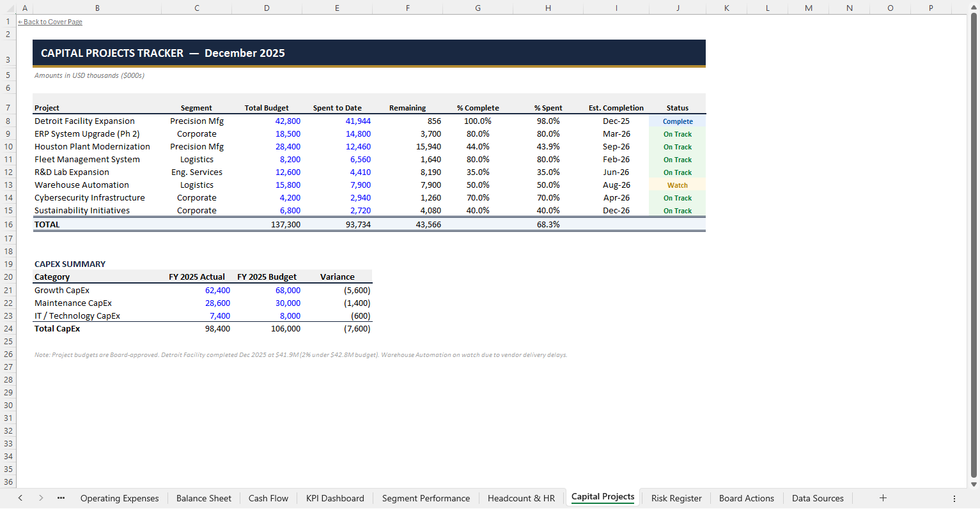Viewport: 980px width, 509px height.
Task: Open the Risk Register sheet
Action: tap(676, 498)
